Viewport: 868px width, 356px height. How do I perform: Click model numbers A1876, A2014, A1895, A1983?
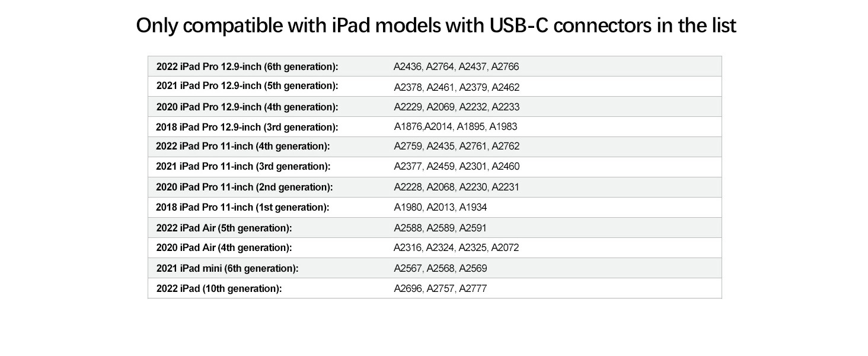pos(455,127)
